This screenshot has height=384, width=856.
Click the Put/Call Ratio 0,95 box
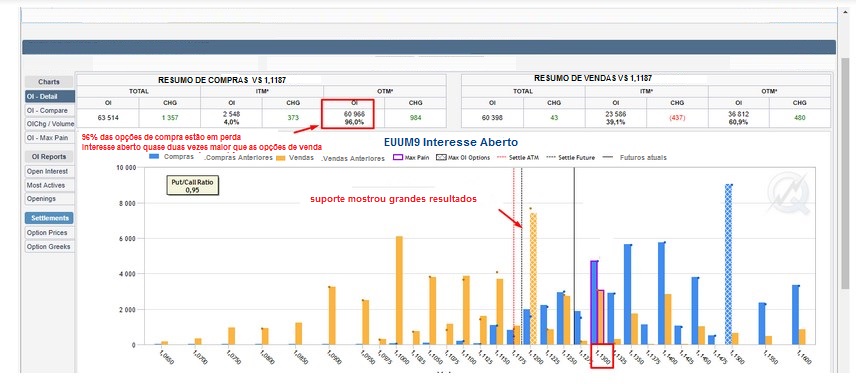(x=192, y=186)
